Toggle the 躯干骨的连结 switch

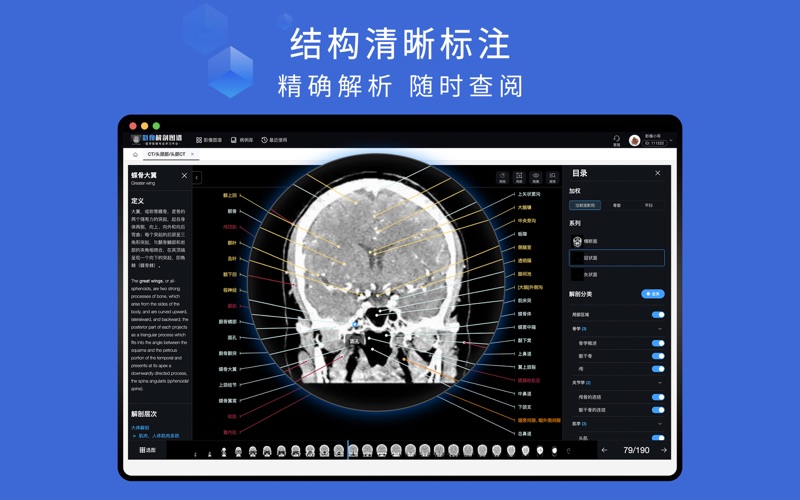tap(658, 410)
